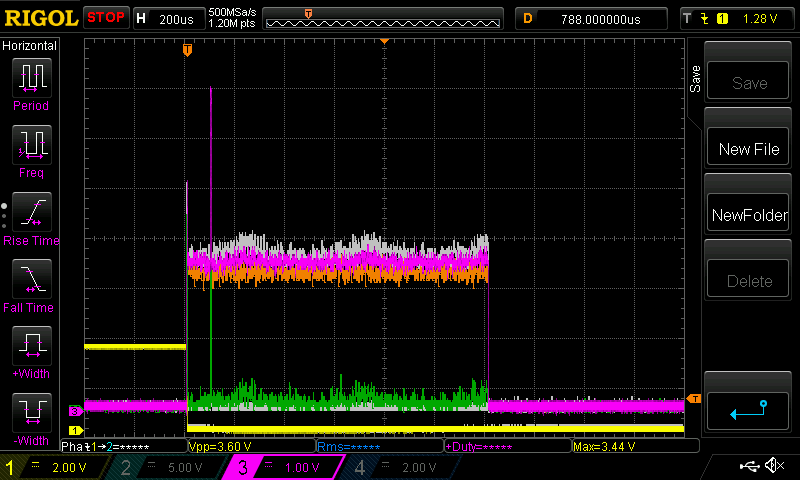Click the NewFolder button

click(749, 215)
